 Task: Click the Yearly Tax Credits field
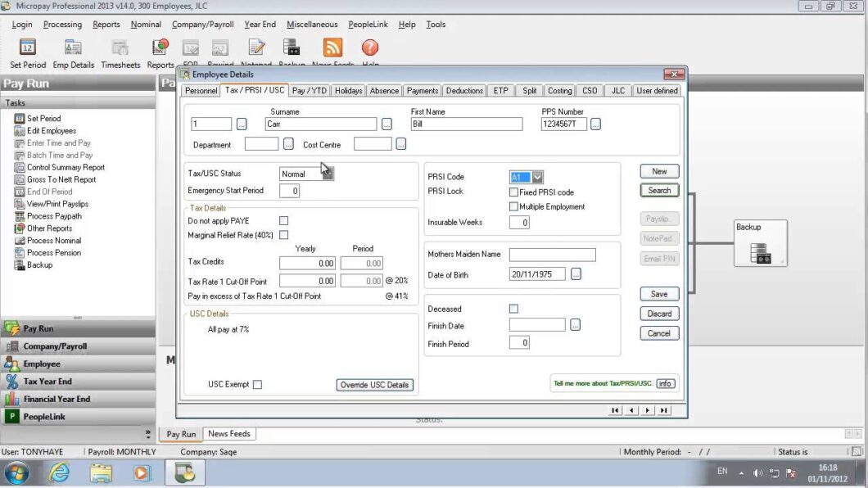pyautogui.click(x=307, y=264)
